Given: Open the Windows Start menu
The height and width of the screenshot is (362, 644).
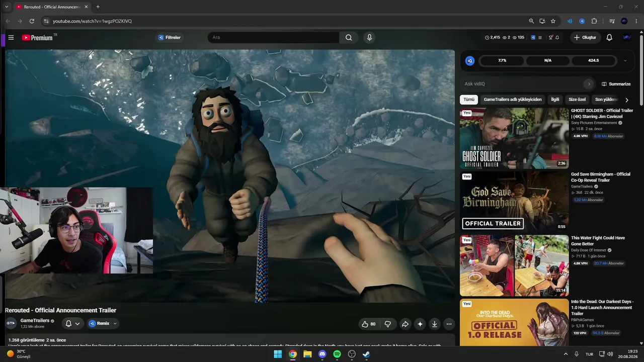Looking at the screenshot, I should pos(278,354).
